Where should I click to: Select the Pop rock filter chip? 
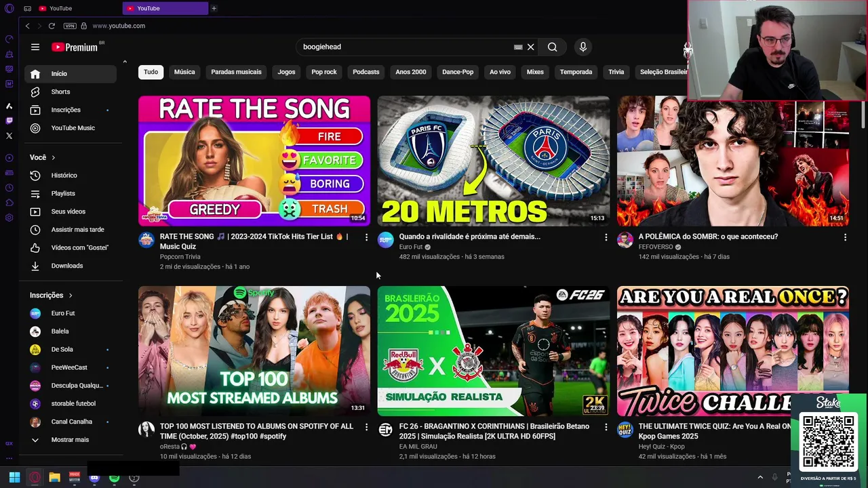click(324, 72)
